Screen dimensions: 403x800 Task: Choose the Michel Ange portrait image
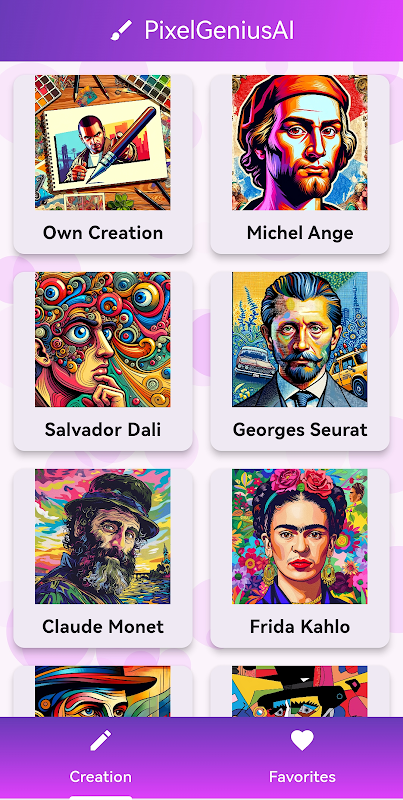coord(300,142)
